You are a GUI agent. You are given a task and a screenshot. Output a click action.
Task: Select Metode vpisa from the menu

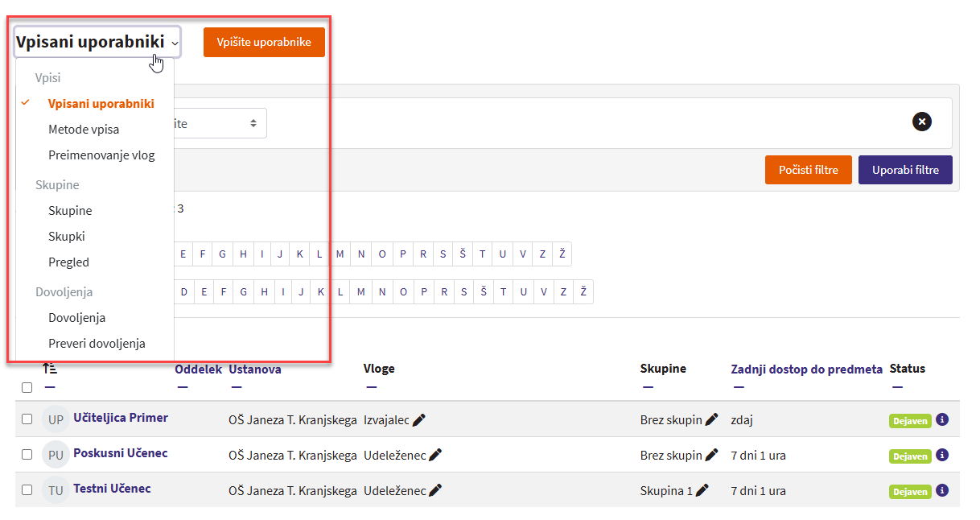(84, 130)
